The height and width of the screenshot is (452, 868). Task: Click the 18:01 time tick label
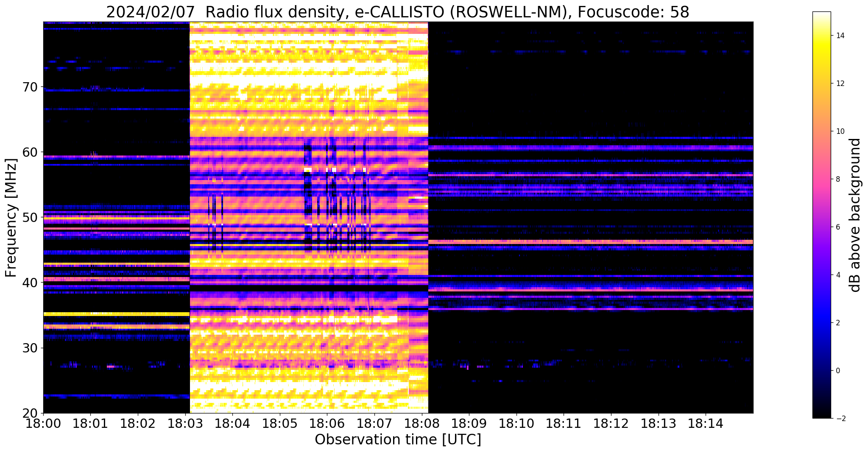click(x=90, y=423)
